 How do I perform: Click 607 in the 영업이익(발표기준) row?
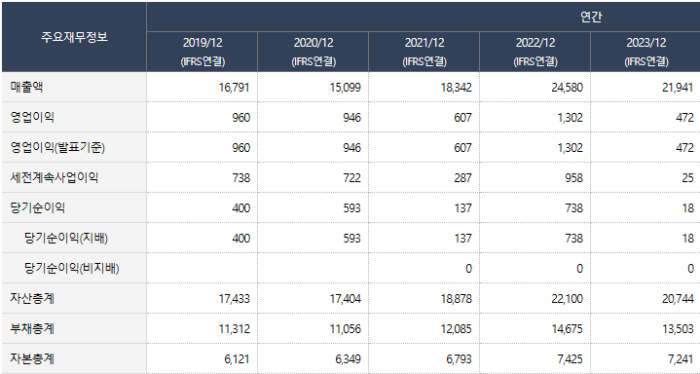463,148
